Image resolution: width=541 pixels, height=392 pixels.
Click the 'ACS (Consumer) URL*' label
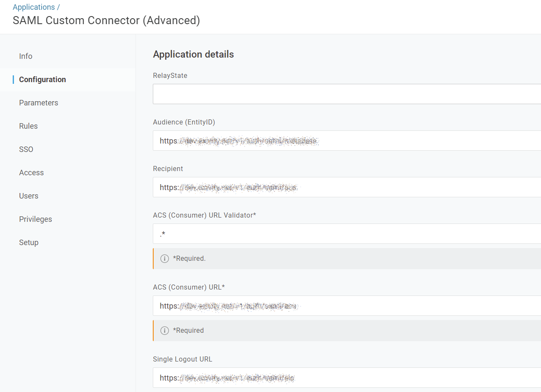(x=189, y=287)
